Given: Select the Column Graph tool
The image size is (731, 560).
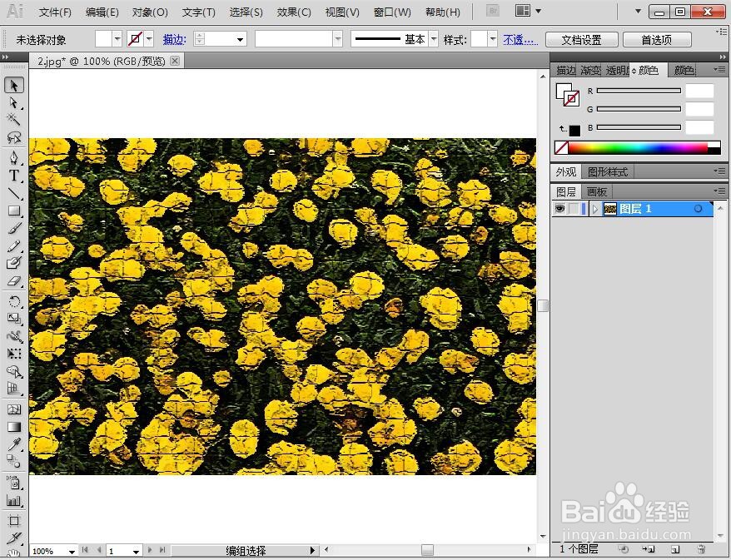Looking at the screenshot, I should (x=14, y=500).
